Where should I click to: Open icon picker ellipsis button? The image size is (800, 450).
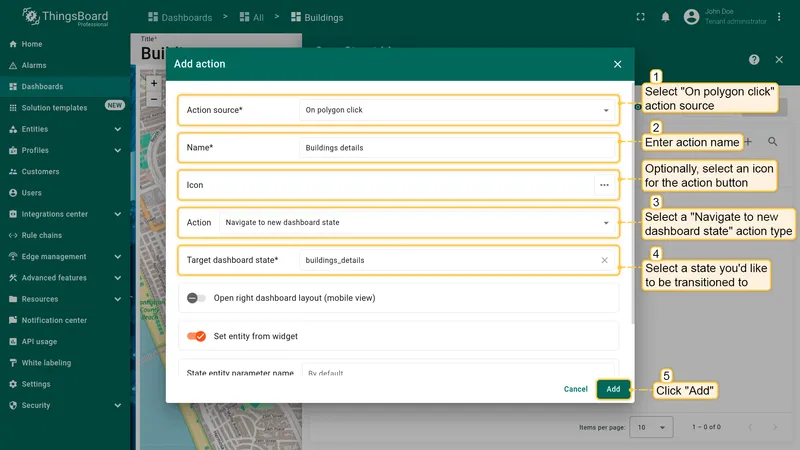604,185
